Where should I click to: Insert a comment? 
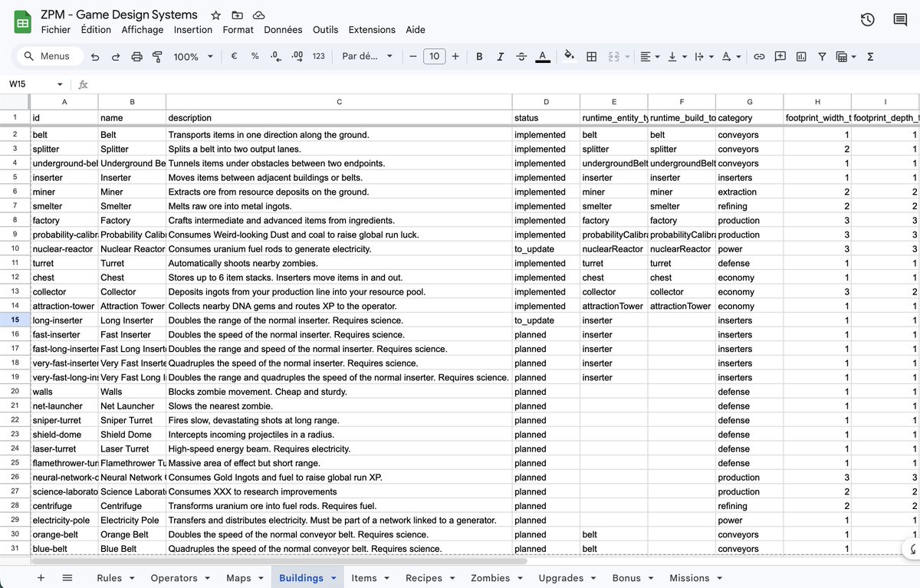coord(780,56)
